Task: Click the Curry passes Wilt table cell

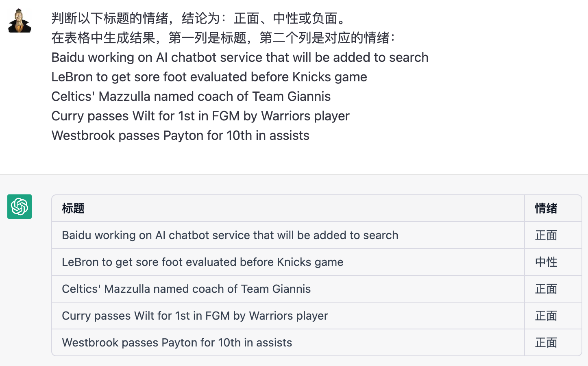Action: (195, 316)
